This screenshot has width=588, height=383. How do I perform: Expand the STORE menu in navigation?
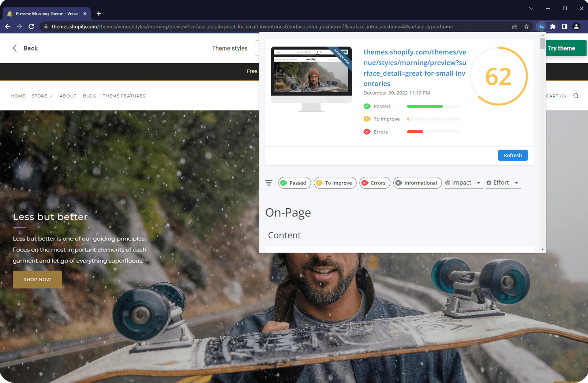(x=42, y=96)
